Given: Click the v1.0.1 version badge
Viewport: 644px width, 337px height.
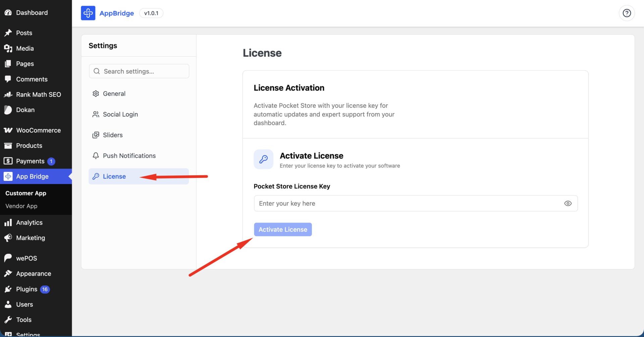Looking at the screenshot, I should pos(151,13).
